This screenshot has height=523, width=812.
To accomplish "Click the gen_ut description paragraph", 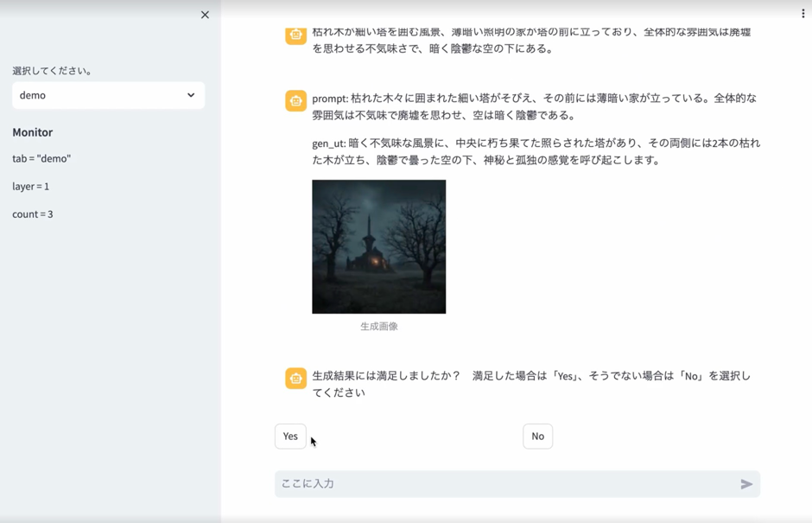I will point(536,151).
